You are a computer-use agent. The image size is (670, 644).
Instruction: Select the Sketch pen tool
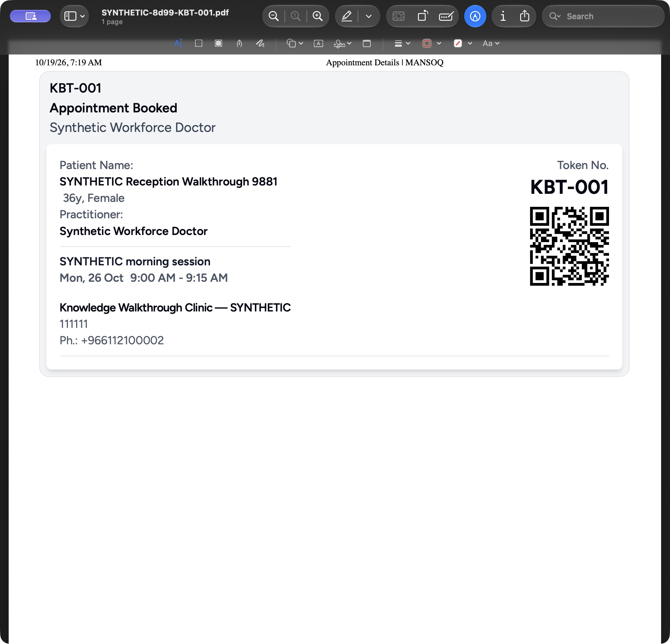[x=239, y=43]
